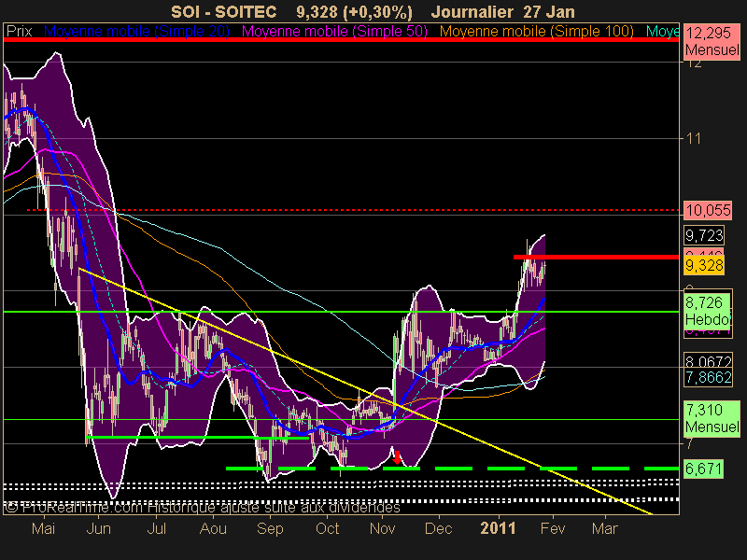
Task: Click the "Aou" month label on the time axis
Action: (x=213, y=528)
